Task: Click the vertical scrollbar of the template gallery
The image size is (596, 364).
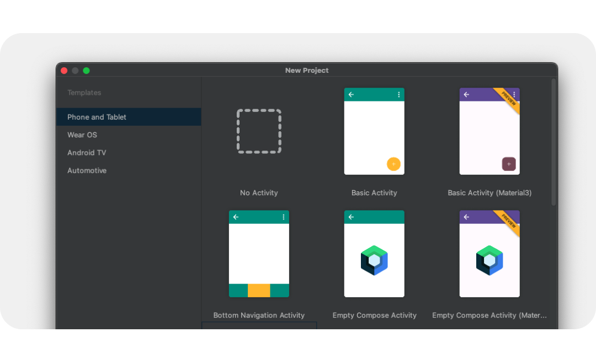Action: 554,142
